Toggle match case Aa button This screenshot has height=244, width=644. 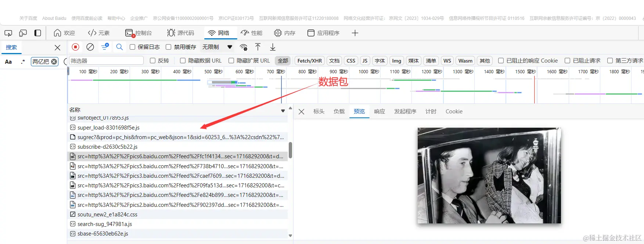click(x=8, y=62)
